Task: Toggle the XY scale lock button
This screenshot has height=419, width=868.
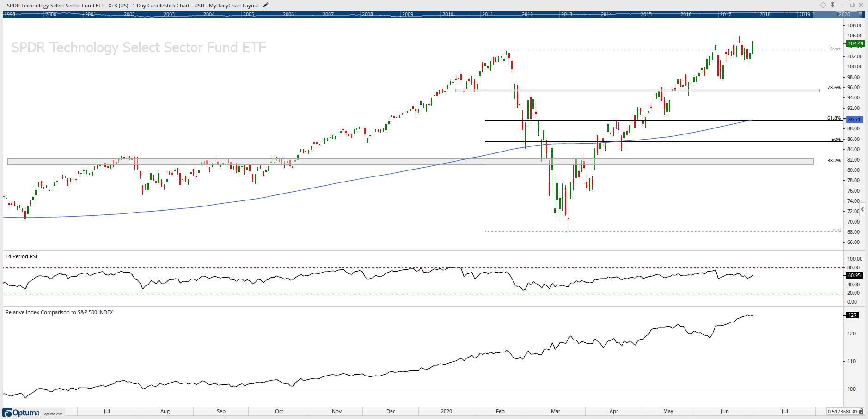Action: tap(855, 411)
